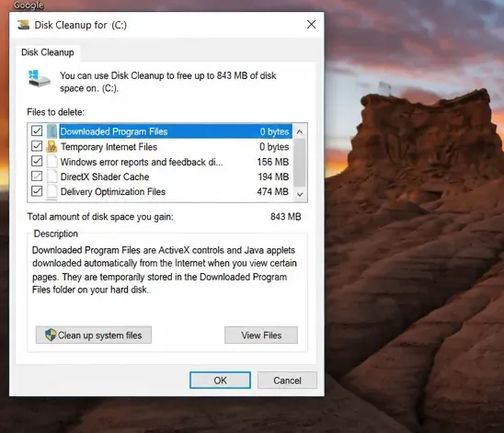This screenshot has width=504, height=433.
Task: Click Clean up system files button
Action: [x=94, y=336]
